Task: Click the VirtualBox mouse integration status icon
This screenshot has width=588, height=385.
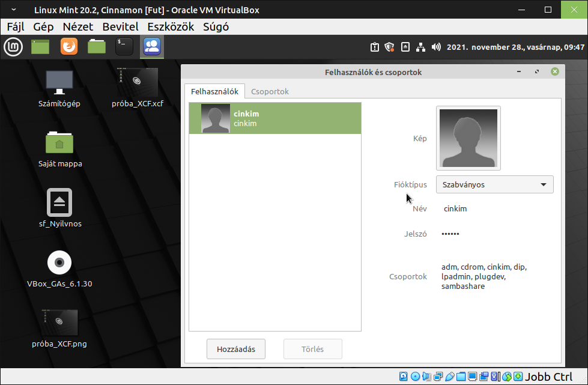Action: (x=507, y=377)
